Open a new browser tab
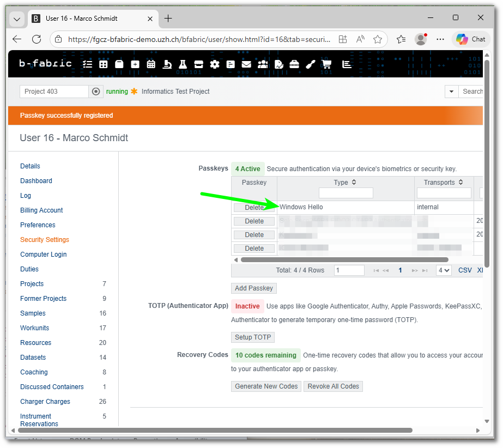The height and width of the screenshot is (448, 503). pyautogui.click(x=168, y=19)
